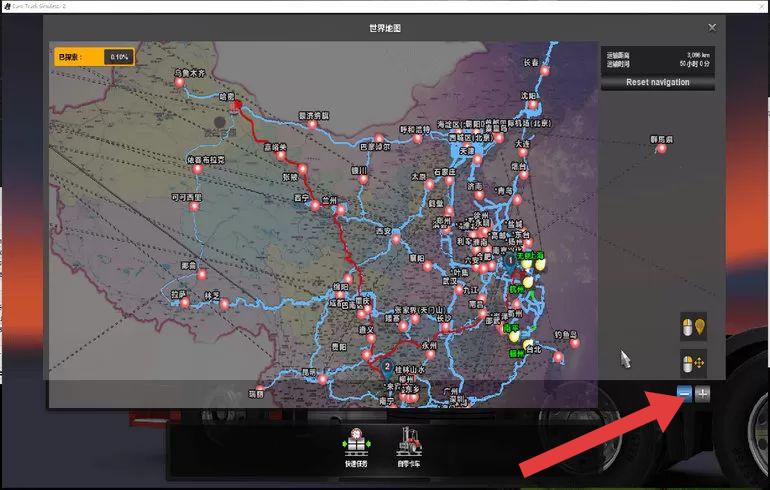Viewport: 770px width, 490px height.
Task: Open the 快速任务 quick job icon
Action: point(357,447)
